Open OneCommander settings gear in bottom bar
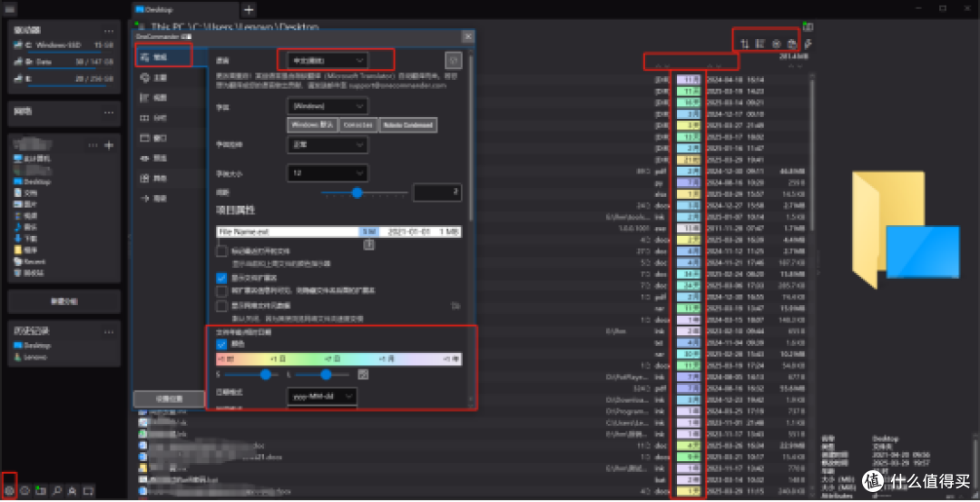The width and height of the screenshot is (980, 502). 9,491
